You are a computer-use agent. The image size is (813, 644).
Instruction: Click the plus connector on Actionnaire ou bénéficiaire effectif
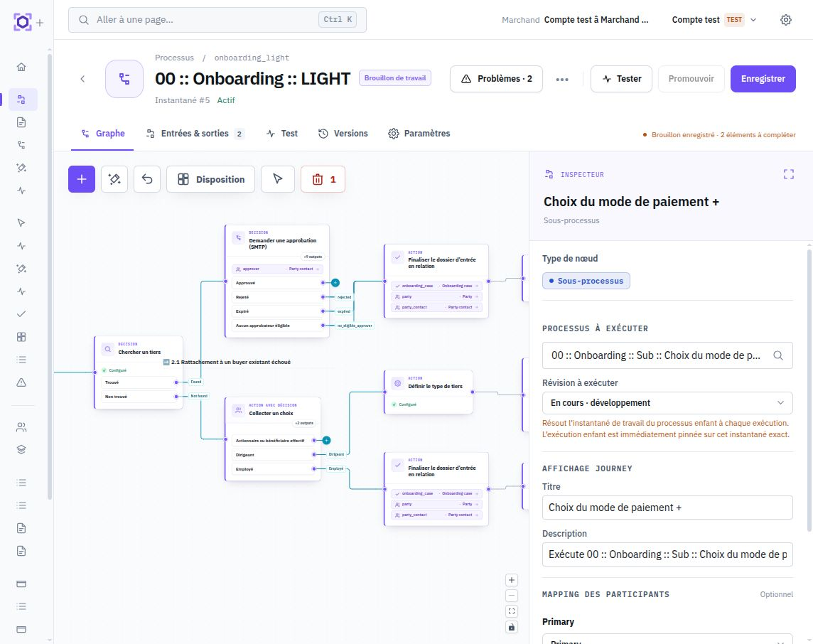[x=326, y=441]
